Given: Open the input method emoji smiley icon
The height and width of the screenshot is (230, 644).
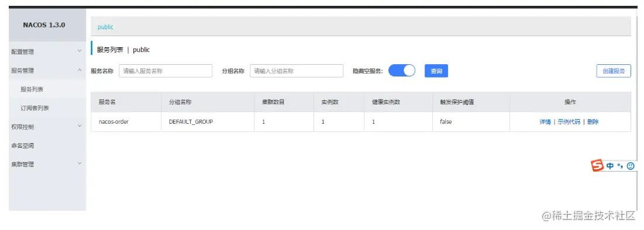Looking at the screenshot, I should (x=631, y=166).
